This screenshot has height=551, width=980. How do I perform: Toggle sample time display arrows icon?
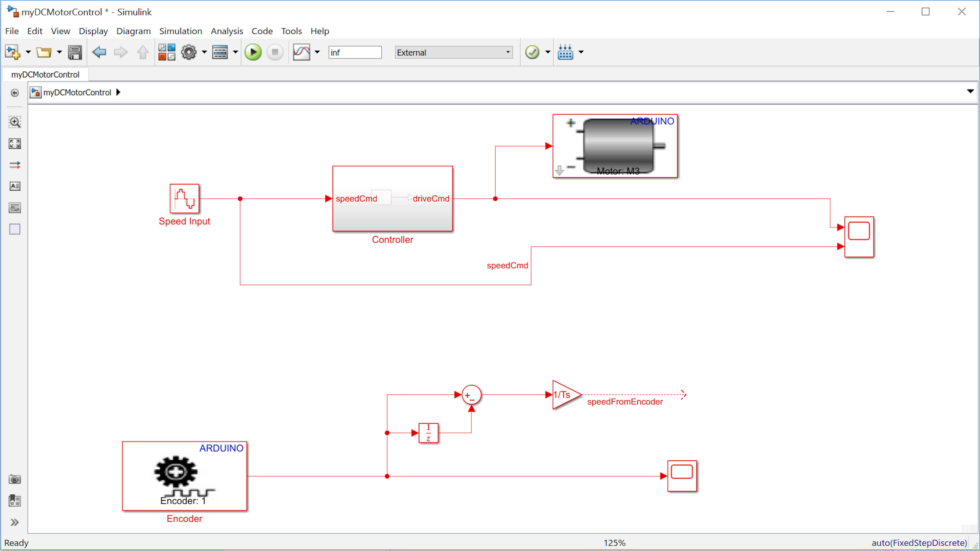pyautogui.click(x=15, y=165)
